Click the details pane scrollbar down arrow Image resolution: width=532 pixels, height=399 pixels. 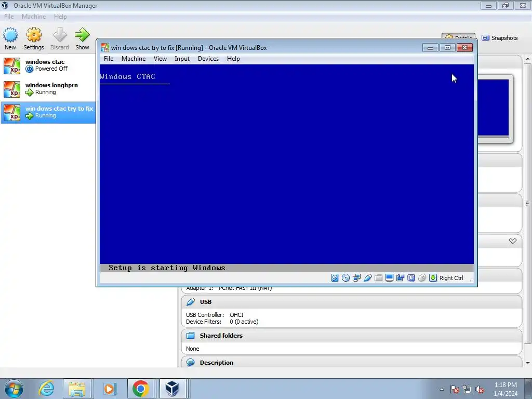tap(528, 363)
